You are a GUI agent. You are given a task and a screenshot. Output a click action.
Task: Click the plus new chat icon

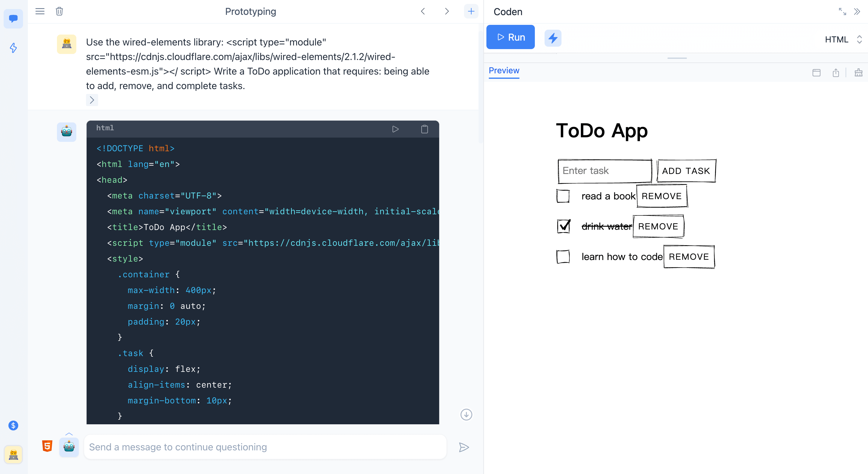coord(471,12)
